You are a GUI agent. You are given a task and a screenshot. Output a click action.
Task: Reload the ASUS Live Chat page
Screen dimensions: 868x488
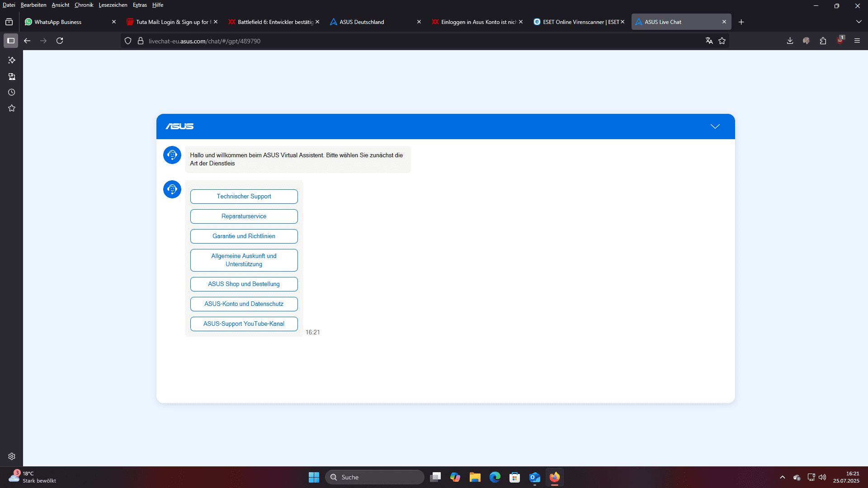60,41
